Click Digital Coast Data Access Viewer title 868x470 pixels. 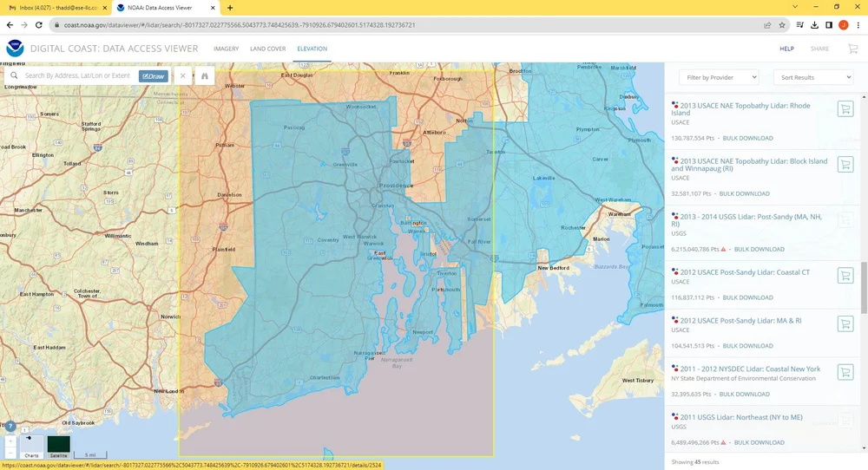(x=114, y=49)
